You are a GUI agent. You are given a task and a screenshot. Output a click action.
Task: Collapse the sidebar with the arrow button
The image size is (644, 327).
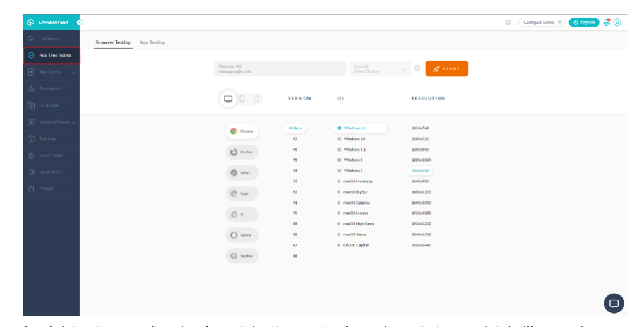point(80,23)
